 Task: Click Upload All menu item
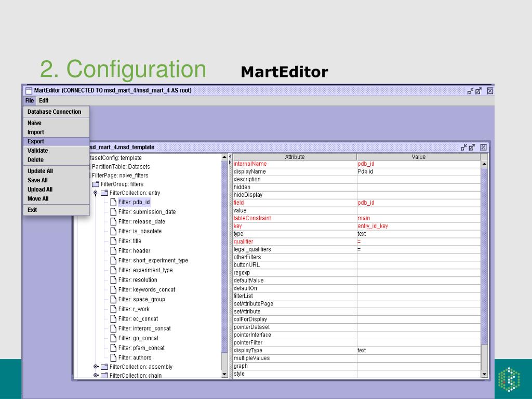56,189
